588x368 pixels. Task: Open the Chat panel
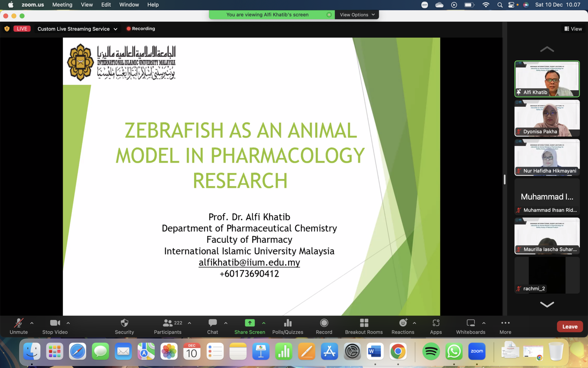(x=212, y=326)
